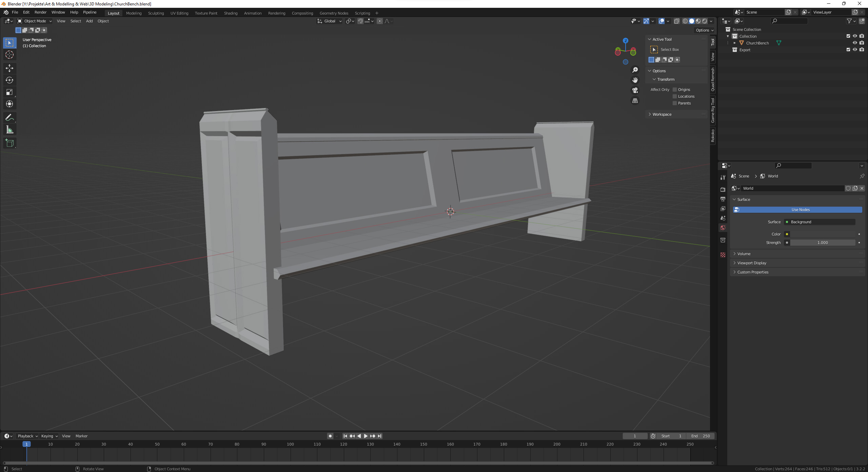Expand the Volume panel
This screenshot has width=868, height=472.
pyautogui.click(x=744, y=254)
